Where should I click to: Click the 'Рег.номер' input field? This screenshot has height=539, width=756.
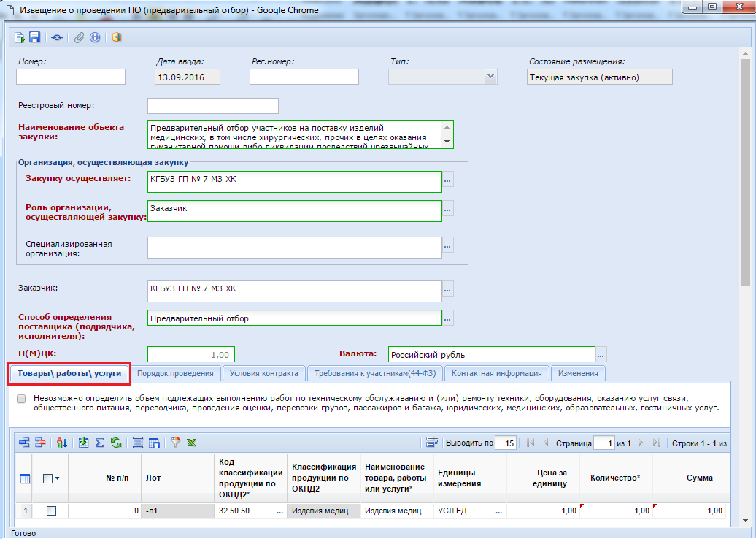pyautogui.click(x=304, y=77)
